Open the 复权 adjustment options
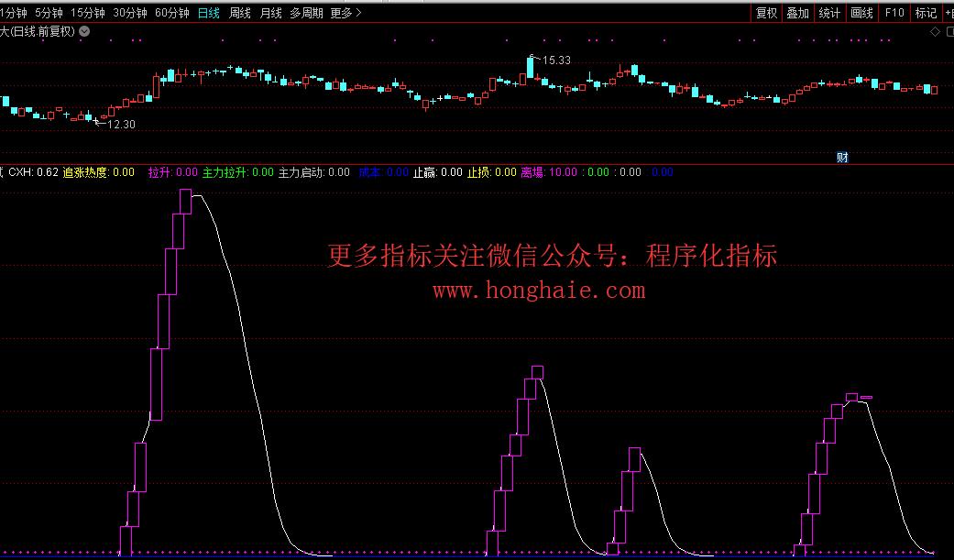954x560 pixels. coord(766,13)
